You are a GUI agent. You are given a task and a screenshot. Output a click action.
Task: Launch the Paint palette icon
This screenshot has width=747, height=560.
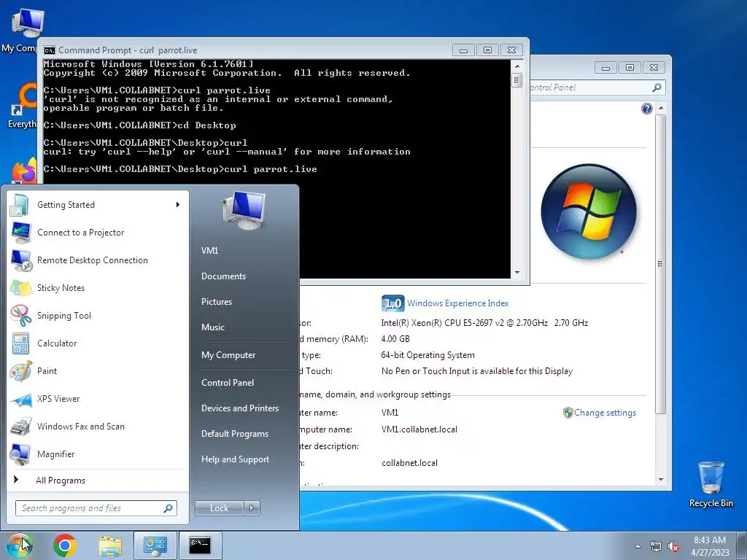click(20, 371)
